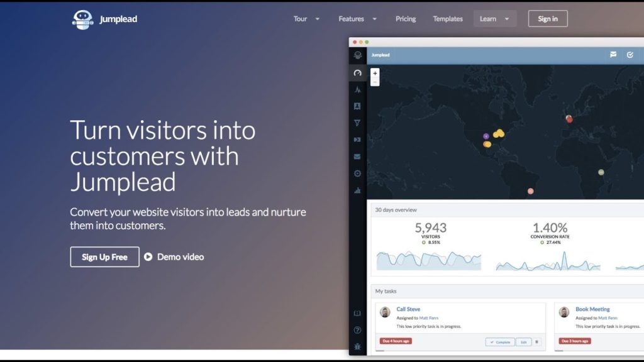Click the 'My tasks' heading
Screen dimensions: 644x362
pyautogui.click(x=386, y=291)
